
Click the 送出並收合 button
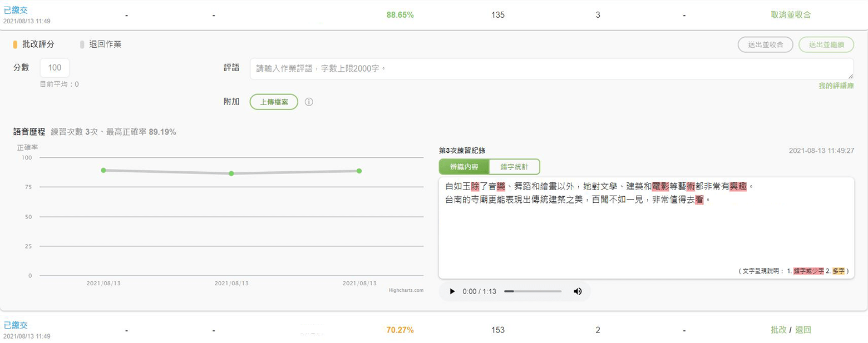point(766,44)
